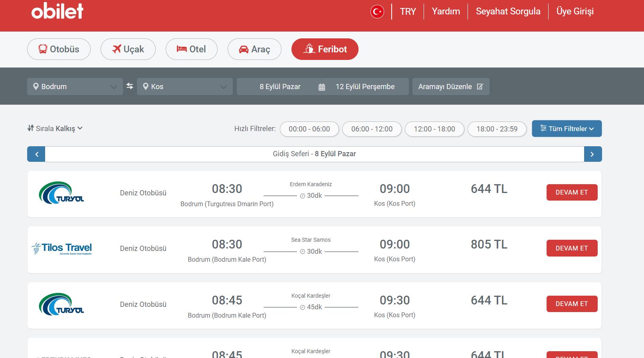644x358 pixels.
Task: Click the 8 Eylül Pazar departure date field
Action: tap(279, 87)
